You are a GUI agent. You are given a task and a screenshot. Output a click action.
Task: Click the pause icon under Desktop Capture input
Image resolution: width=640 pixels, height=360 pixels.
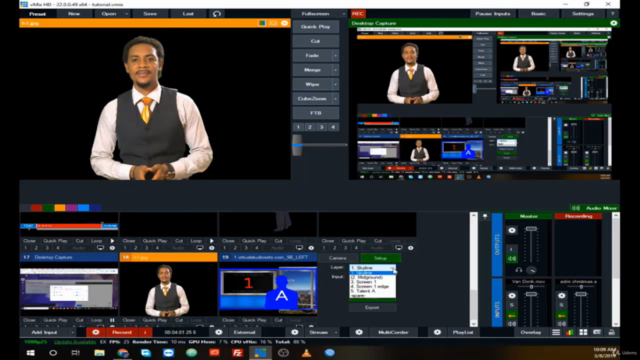click(112, 320)
